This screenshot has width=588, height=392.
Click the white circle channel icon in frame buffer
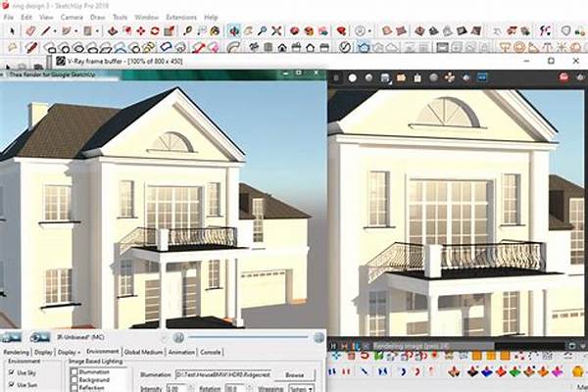(352, 77)
